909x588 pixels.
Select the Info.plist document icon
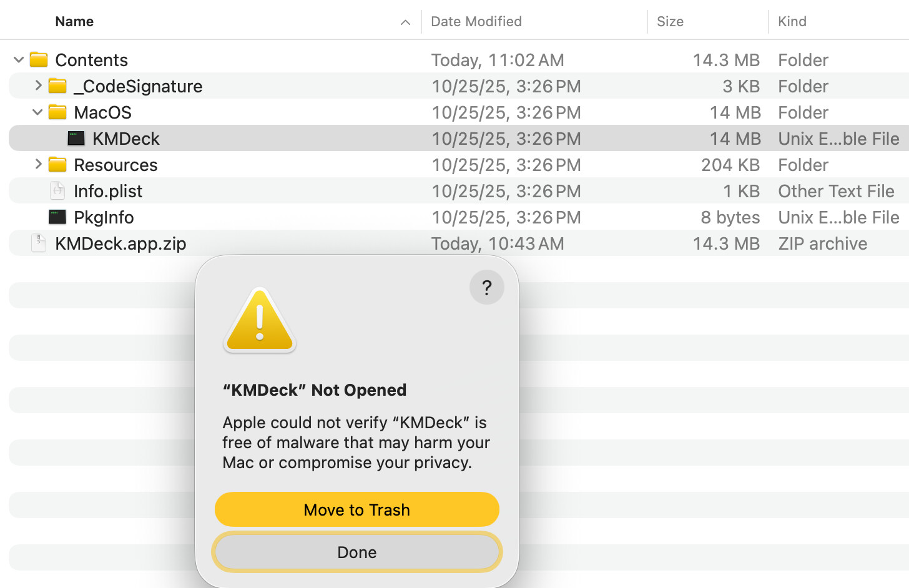57,191
